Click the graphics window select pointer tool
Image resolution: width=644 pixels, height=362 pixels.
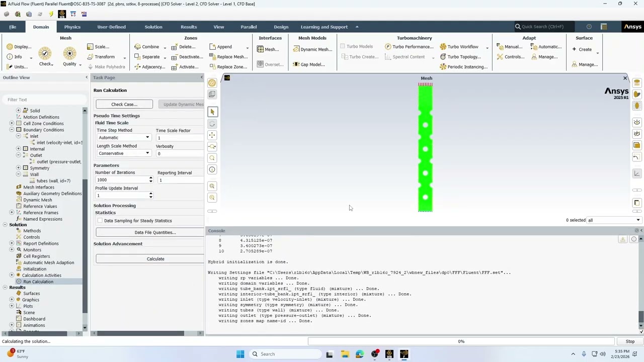212,112
